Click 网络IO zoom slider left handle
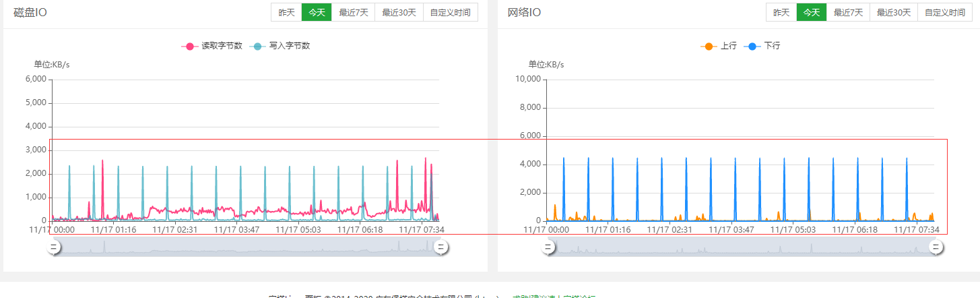 (x=548, y=247)
